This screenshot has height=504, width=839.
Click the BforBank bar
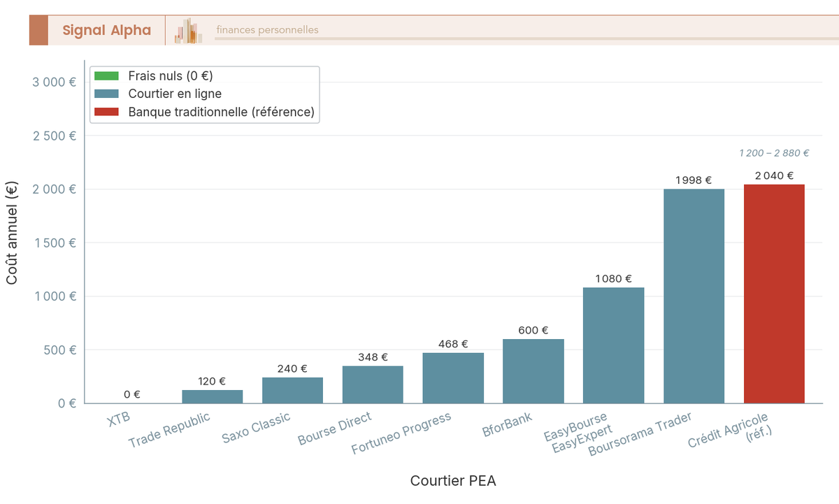pyautogui.click(x=533, y=370)
